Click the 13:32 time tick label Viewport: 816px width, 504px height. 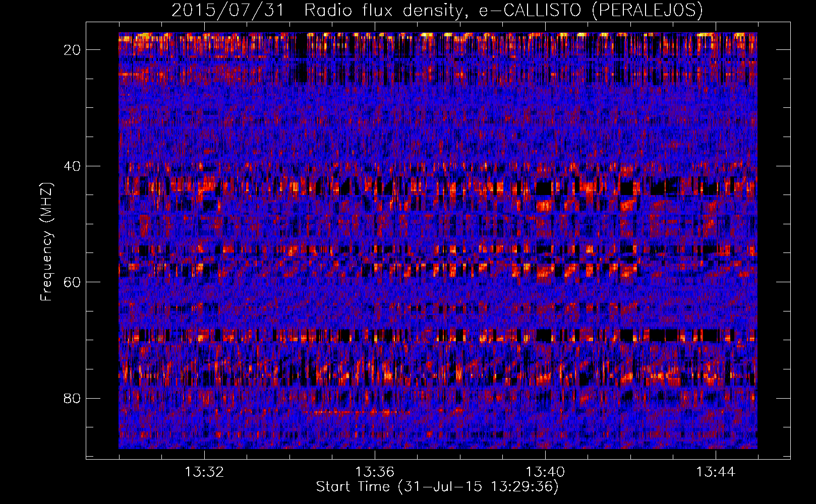pos(204,472)
